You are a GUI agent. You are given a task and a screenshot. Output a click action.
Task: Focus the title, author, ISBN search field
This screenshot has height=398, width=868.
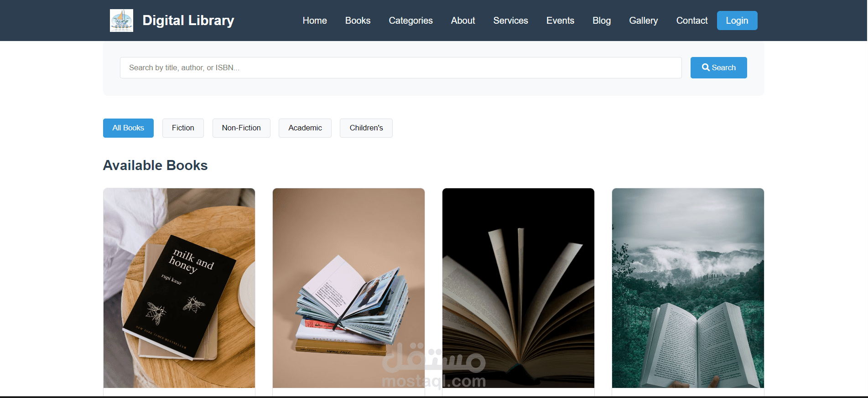(x=401, y=67)
